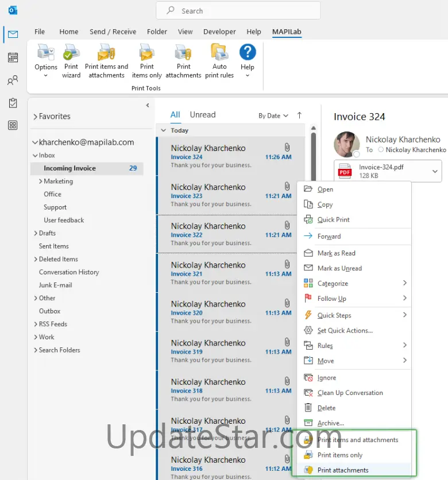Open the Calendar view in sidebar
Viewport: 448px width, 480px height.
[13, 57]
